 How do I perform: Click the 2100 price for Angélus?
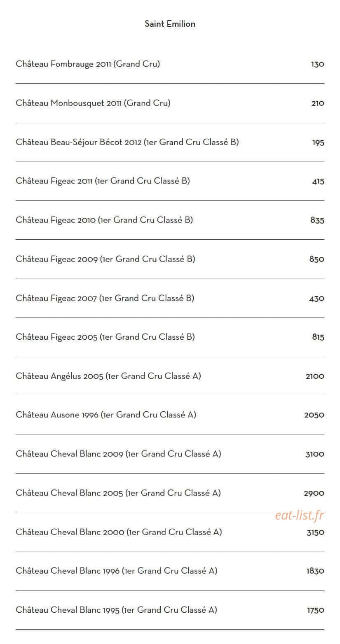coord(315,376)
